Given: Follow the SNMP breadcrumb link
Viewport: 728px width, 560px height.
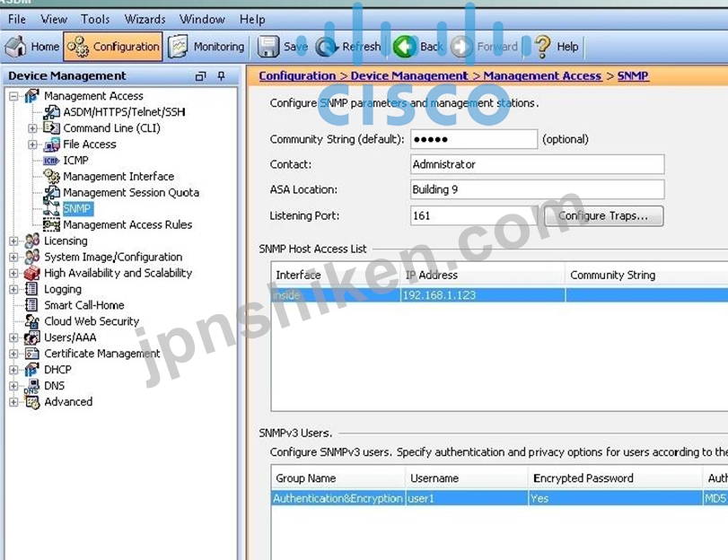Looking at the screenshot, I should point(633,75).
